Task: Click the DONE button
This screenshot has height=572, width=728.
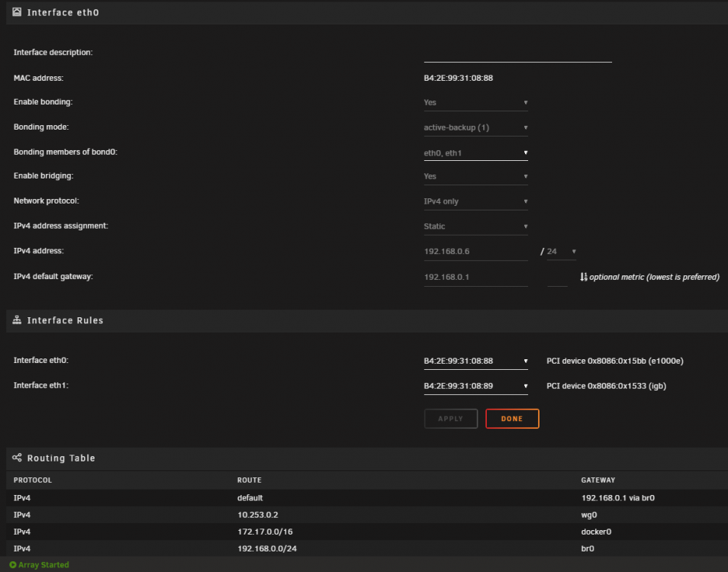Action: (x=512, y=419)
